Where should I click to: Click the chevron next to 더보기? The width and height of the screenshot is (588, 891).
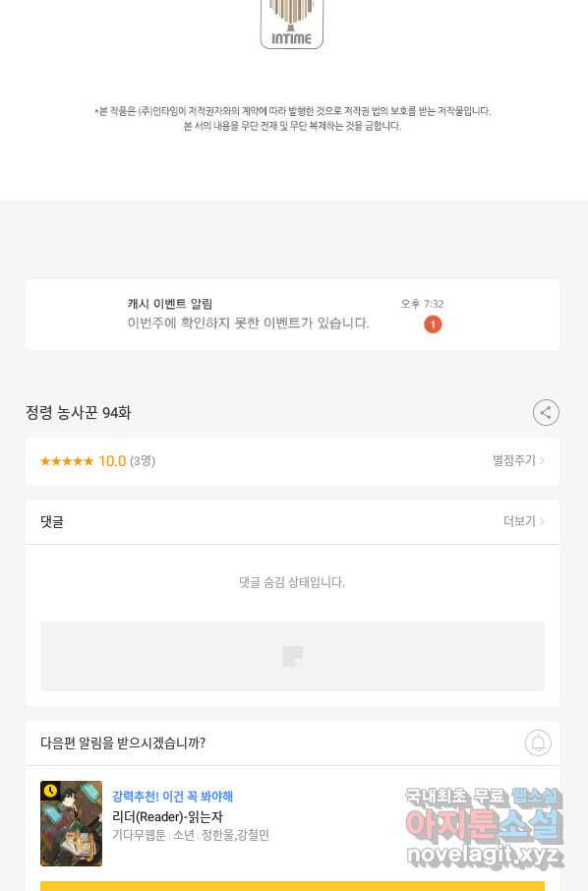pyautogui.click(x=542, y=521)
